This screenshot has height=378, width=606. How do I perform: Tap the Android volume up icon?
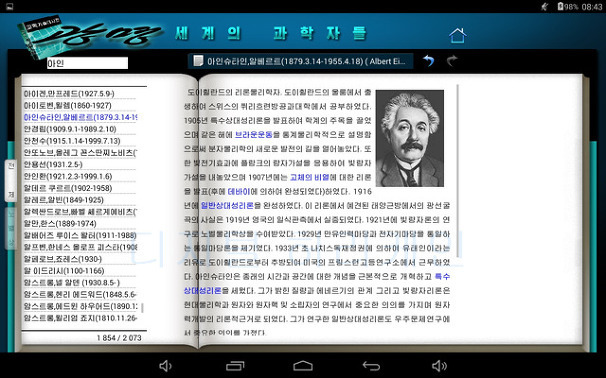[x=439, y=366]
